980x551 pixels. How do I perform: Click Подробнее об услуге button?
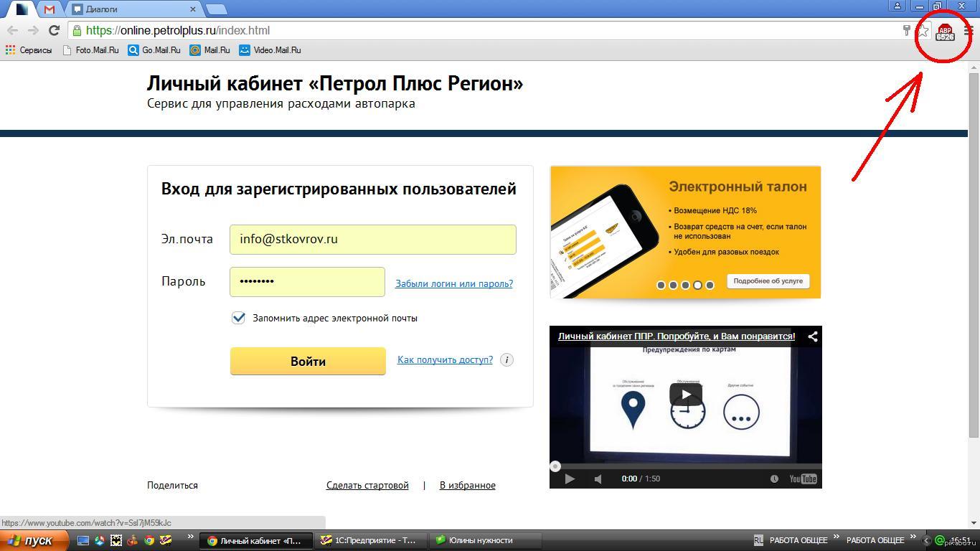768,281
